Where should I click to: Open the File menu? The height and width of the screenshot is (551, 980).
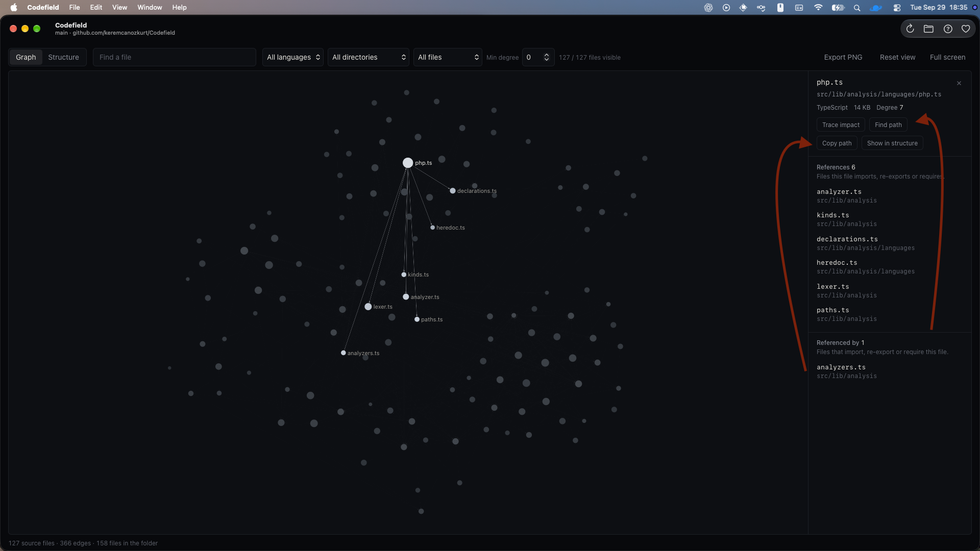75,8
